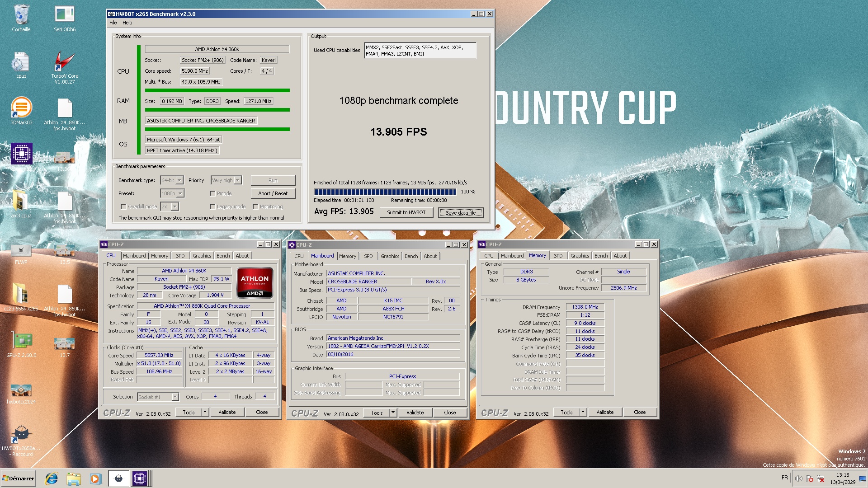Click the Run benchmark button

(273, 180)
